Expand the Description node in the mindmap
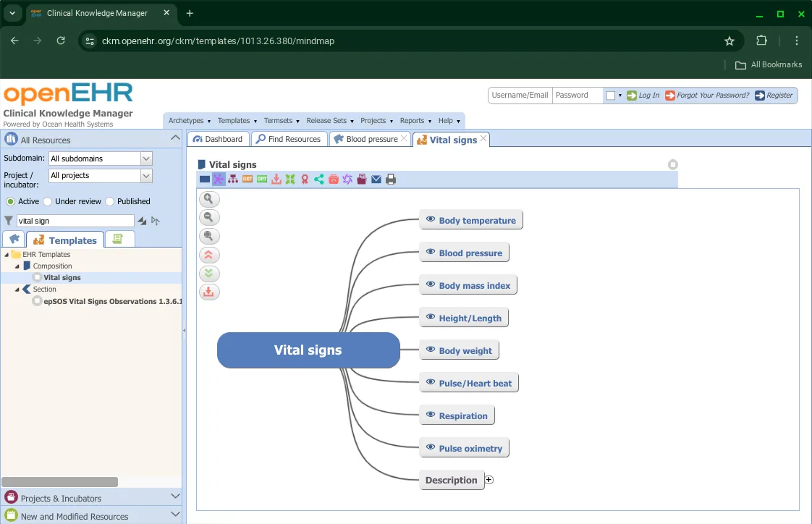812x524 pixels. (489, 478)
